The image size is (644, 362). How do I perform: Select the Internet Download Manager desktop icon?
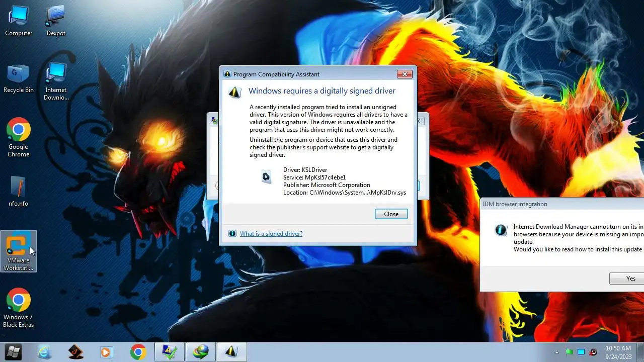coord(56,81)
